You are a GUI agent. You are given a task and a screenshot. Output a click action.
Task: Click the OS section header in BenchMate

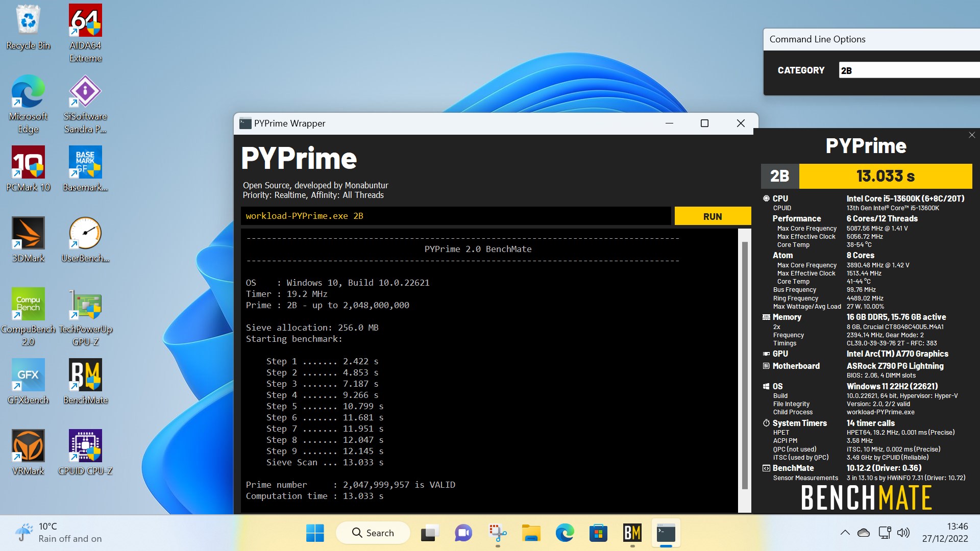[777, 386]
